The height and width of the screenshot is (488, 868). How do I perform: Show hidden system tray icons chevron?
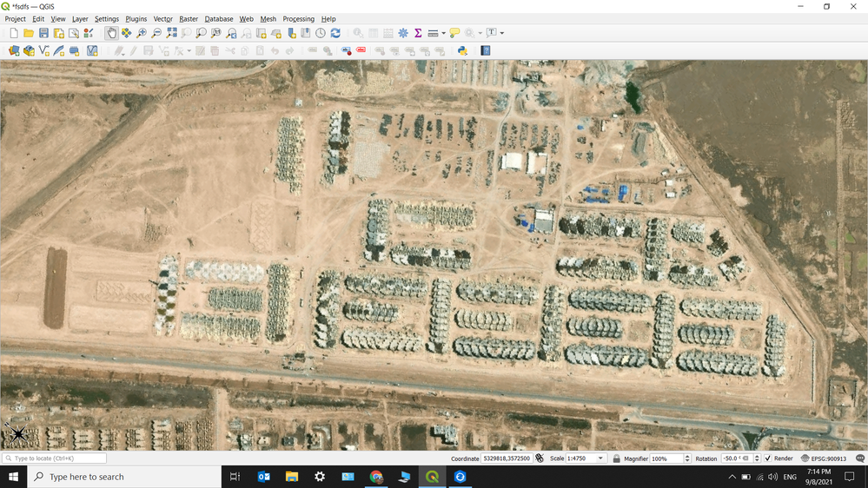click(x=732, y=477)
